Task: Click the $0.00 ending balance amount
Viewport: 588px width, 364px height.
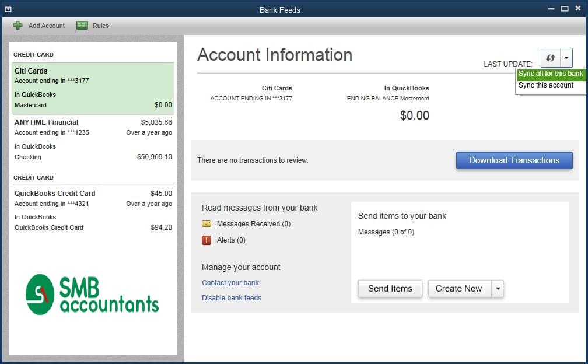Action: click(x=414, y=116)
